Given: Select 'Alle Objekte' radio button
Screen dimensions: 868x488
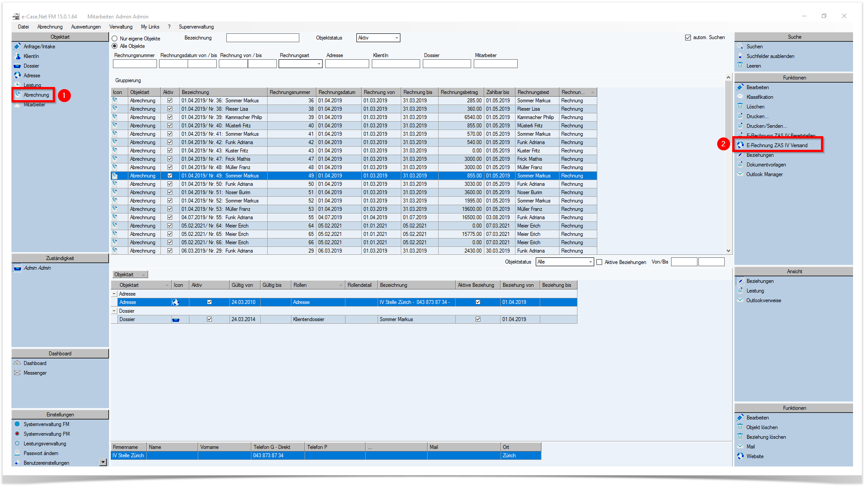Looking at the screenshot, I should click(x=115, y=46).
